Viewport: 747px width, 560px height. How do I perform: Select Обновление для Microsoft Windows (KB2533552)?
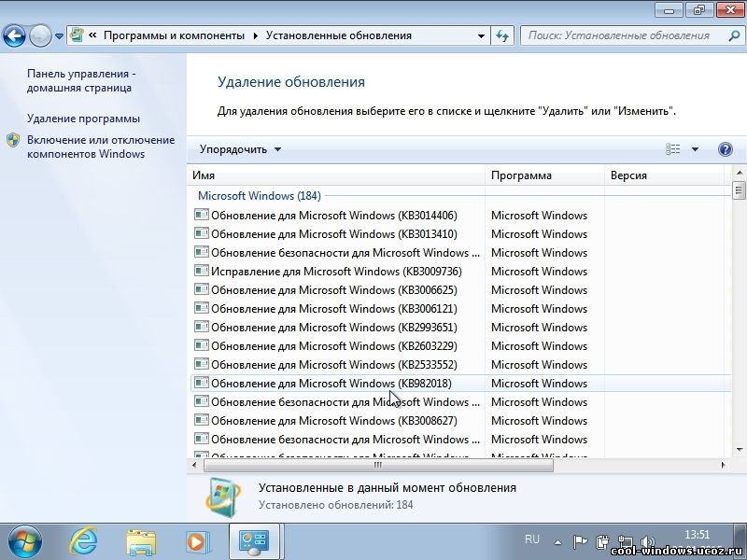[x=334, y=364]
